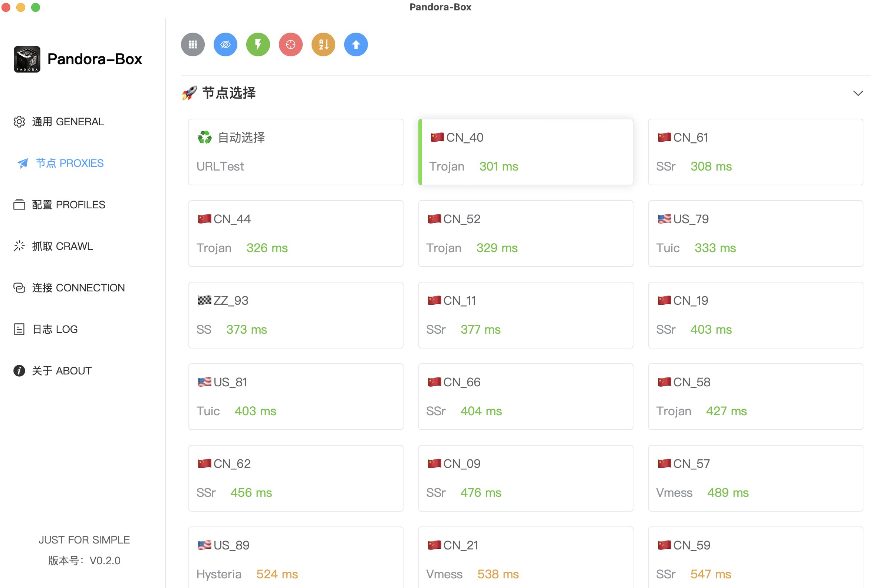Click the 301 ms latency value
This screenshot has height=588, width=879.
point(498,166)
